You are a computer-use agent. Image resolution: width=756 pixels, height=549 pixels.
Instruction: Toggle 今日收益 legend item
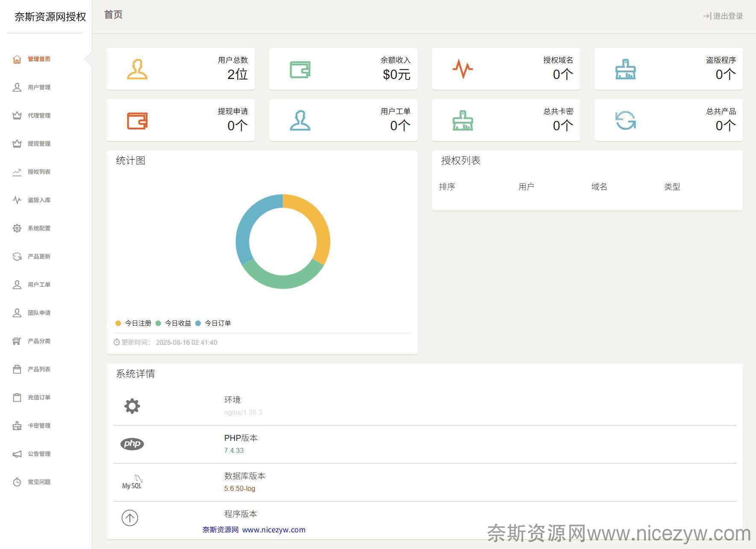coord(173,323)
